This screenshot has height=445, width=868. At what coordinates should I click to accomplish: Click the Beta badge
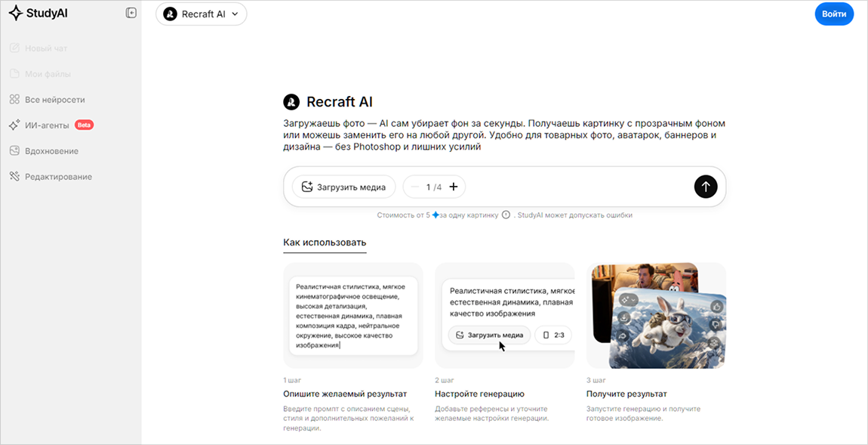click(84, 125)
